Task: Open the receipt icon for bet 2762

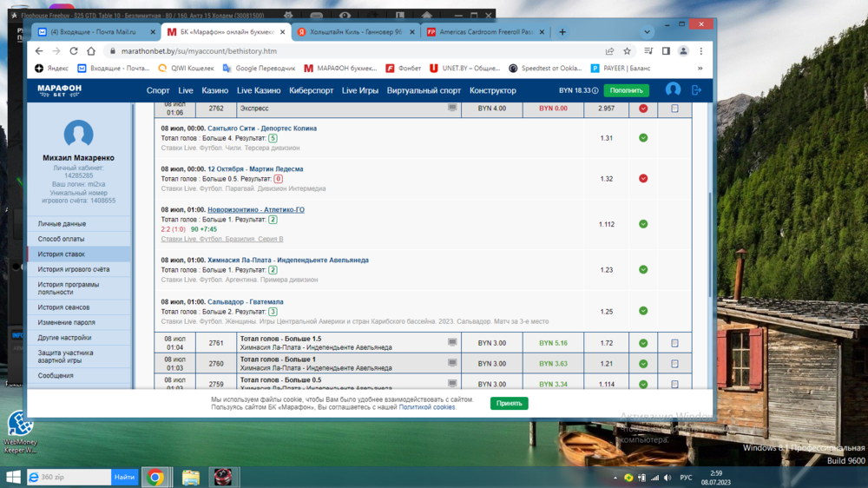Action: [674, 109]
